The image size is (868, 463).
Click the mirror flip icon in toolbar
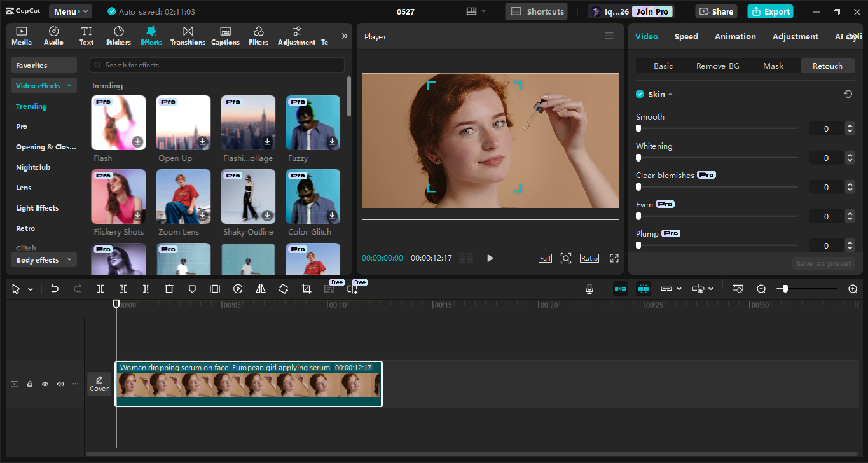click(x=261, y=289)
